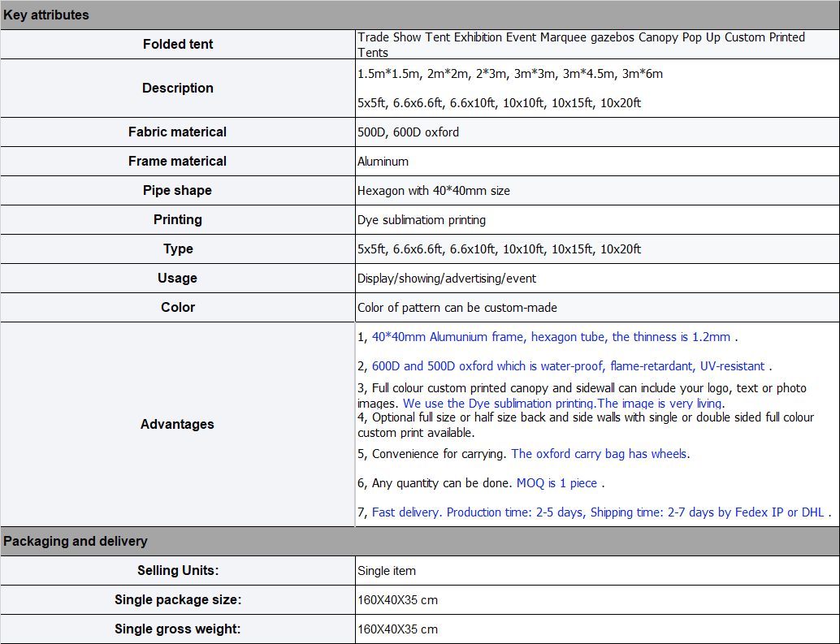Select the 'Description' row label
840x644 pixels.
178,89
